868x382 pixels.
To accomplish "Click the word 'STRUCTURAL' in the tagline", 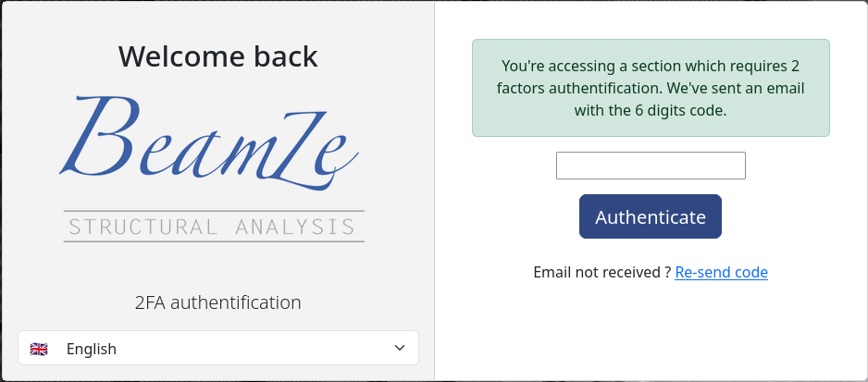I will (142, 227).
